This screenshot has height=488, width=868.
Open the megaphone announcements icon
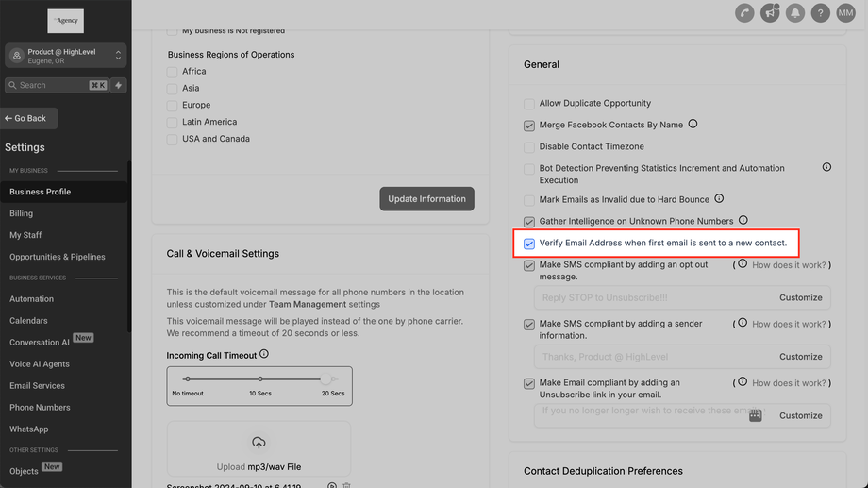[x=771, y=13]
